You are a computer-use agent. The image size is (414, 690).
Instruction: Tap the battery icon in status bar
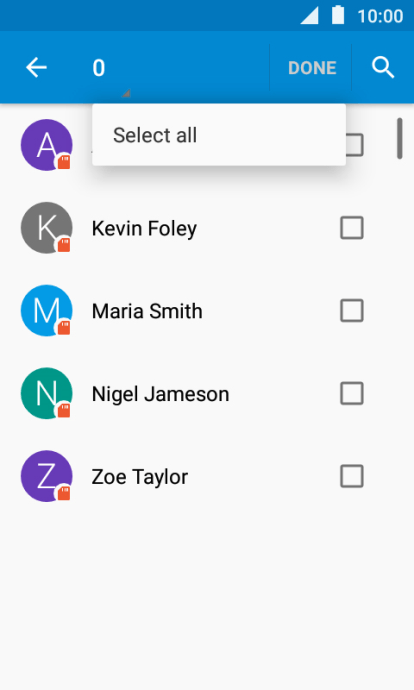(338, 15)
